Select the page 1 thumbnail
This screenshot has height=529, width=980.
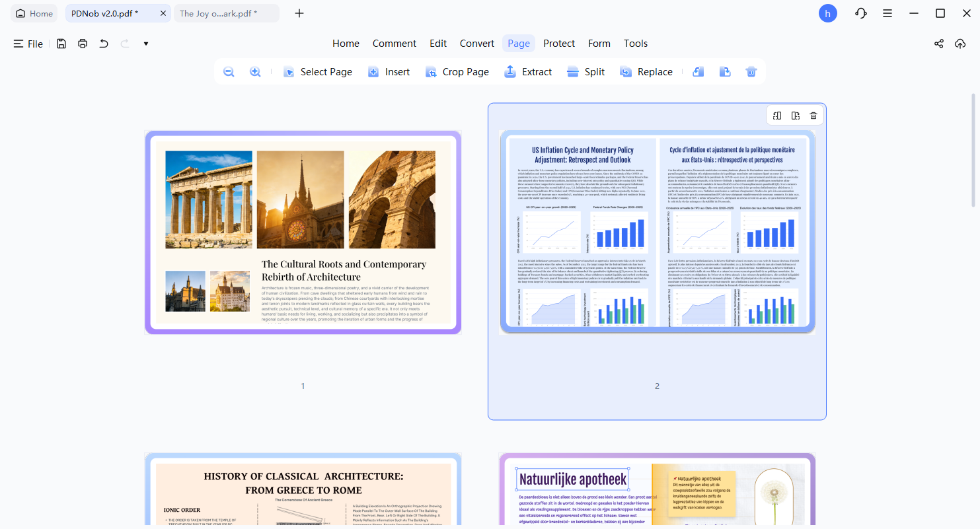point(303,232)
